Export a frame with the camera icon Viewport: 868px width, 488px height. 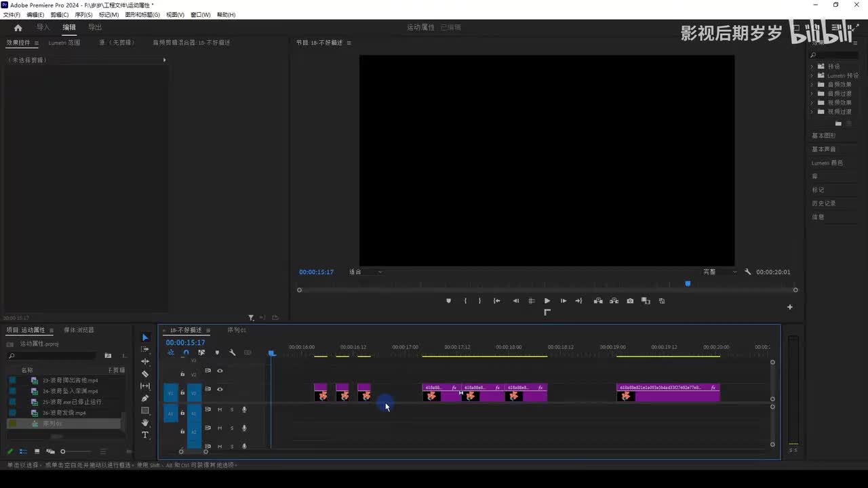[x=630, y=301]
